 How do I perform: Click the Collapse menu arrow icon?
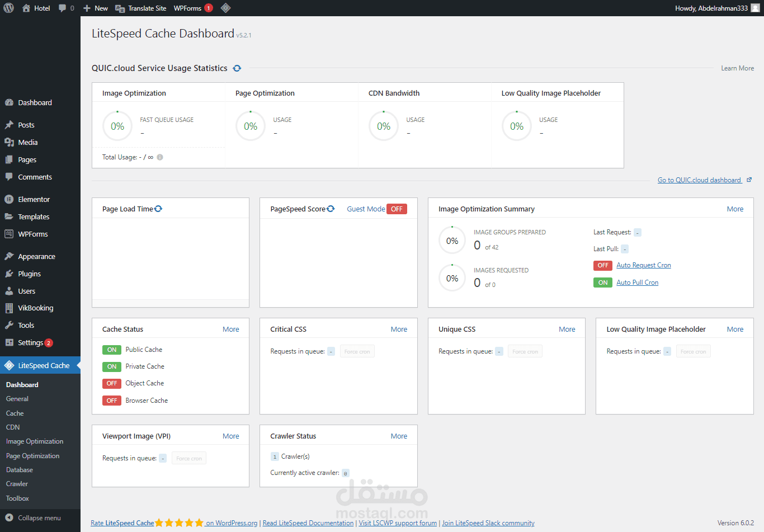point(9,518)
